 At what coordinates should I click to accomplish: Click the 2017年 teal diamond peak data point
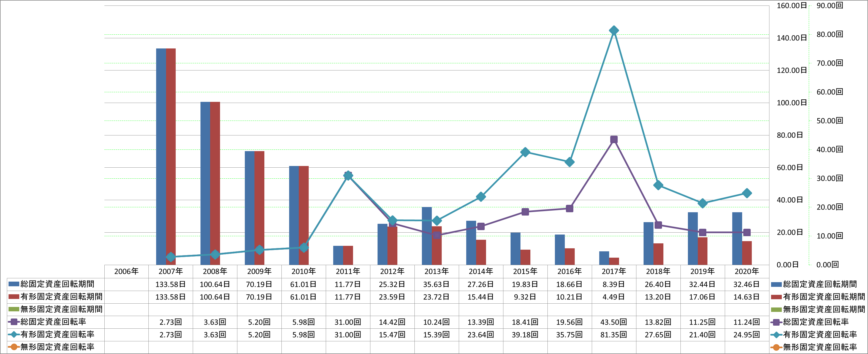coord(614,30)
